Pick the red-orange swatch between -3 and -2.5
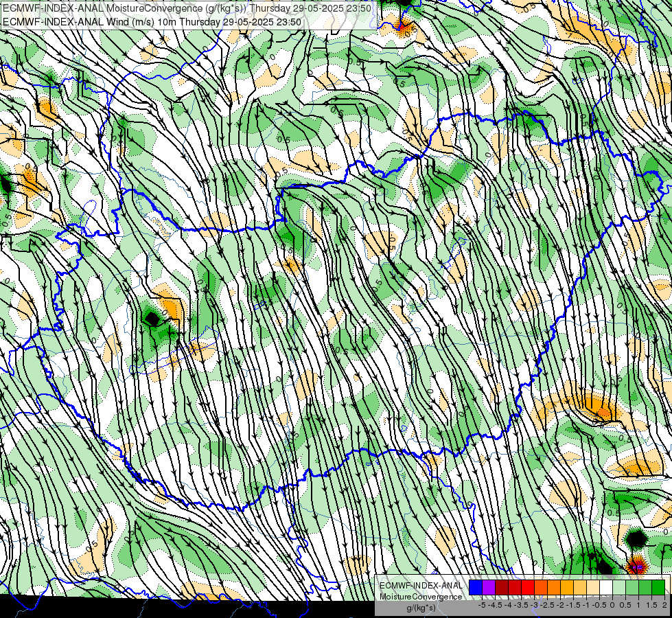Viewport: 672px width, 618px height. [x=541, y=588]
